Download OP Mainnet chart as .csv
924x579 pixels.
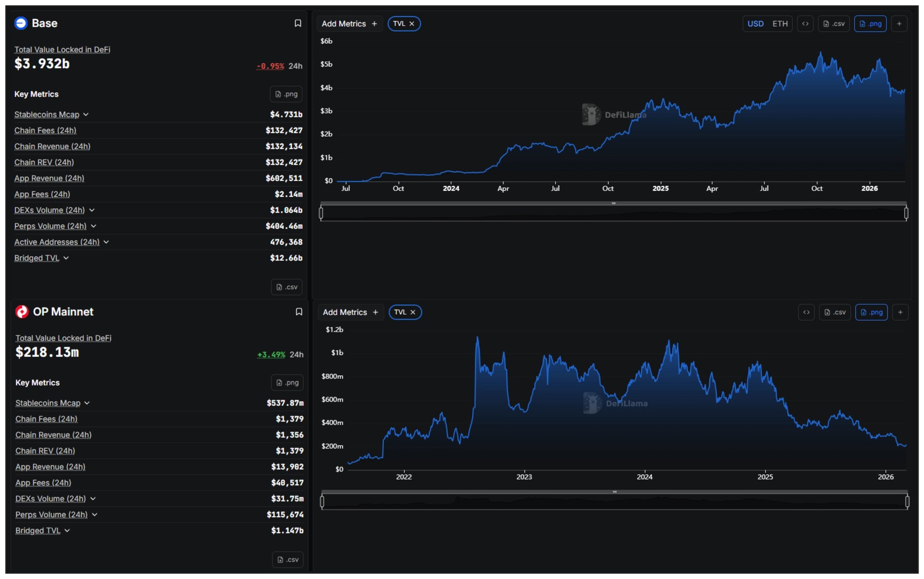(x=835, y=312)
